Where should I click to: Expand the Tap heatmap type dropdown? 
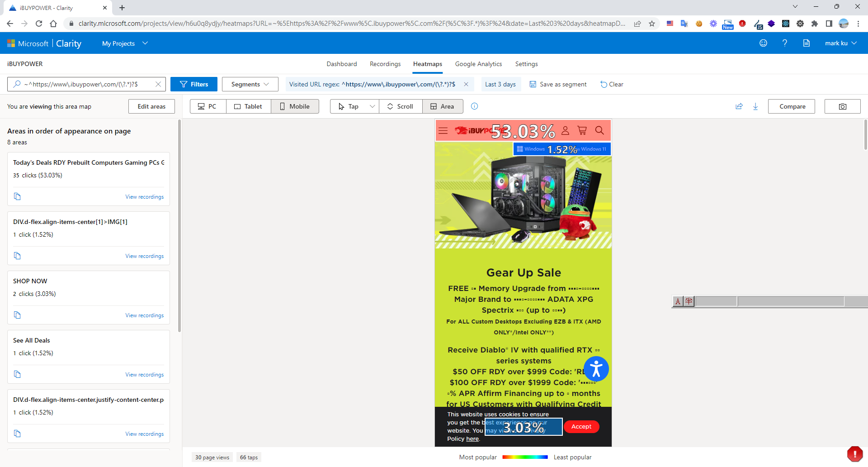[x=372, y=106]
